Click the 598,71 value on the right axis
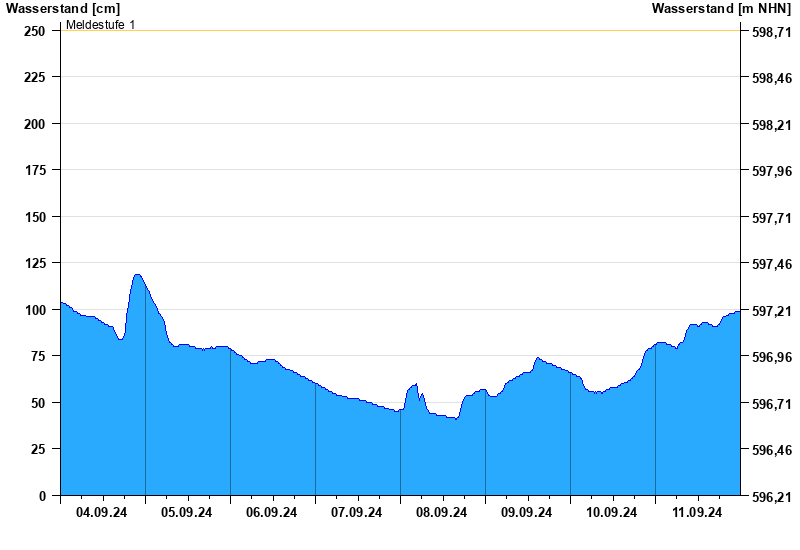Screen dimensions: 800x550 click(771, 32)
